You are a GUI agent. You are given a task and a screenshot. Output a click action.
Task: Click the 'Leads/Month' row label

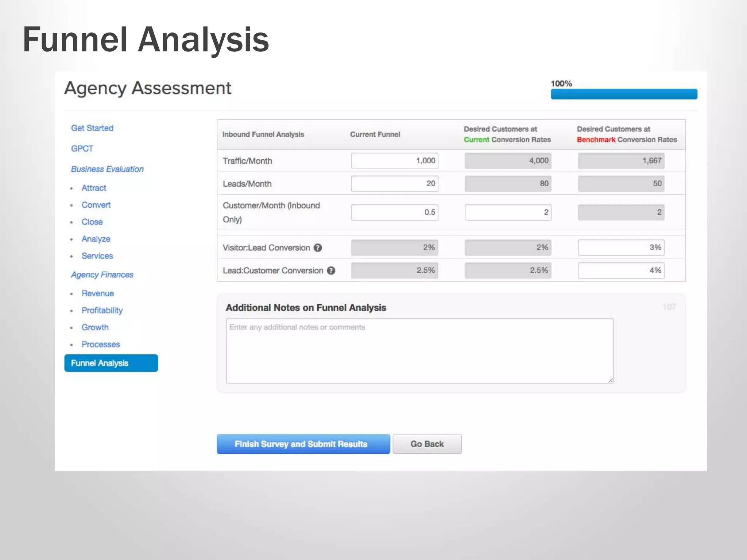point(247,184)
